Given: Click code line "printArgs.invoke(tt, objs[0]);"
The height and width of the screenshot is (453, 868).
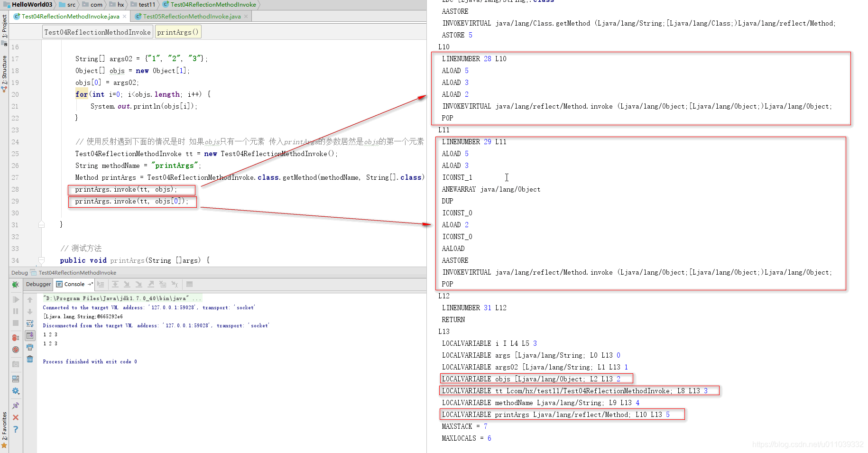Looking at the screenshot, I should 132,201.
